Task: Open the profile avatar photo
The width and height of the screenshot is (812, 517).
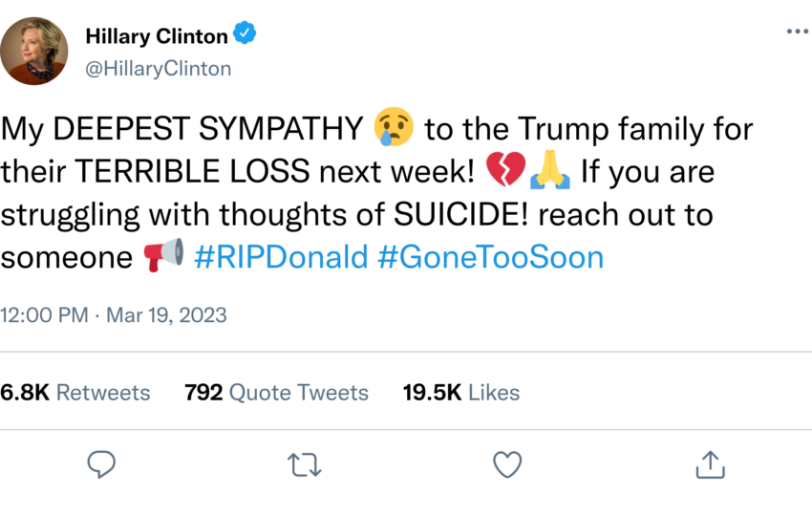Action: tap(39, 52)
